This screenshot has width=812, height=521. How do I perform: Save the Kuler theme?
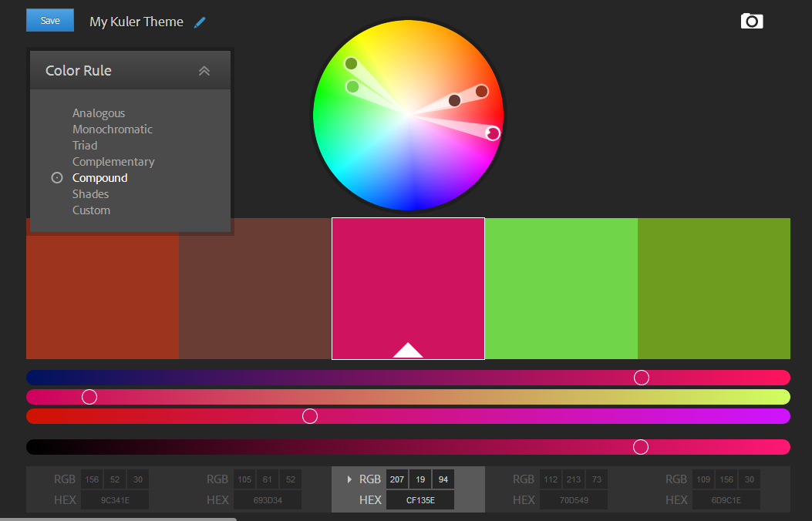coord(50,21)
